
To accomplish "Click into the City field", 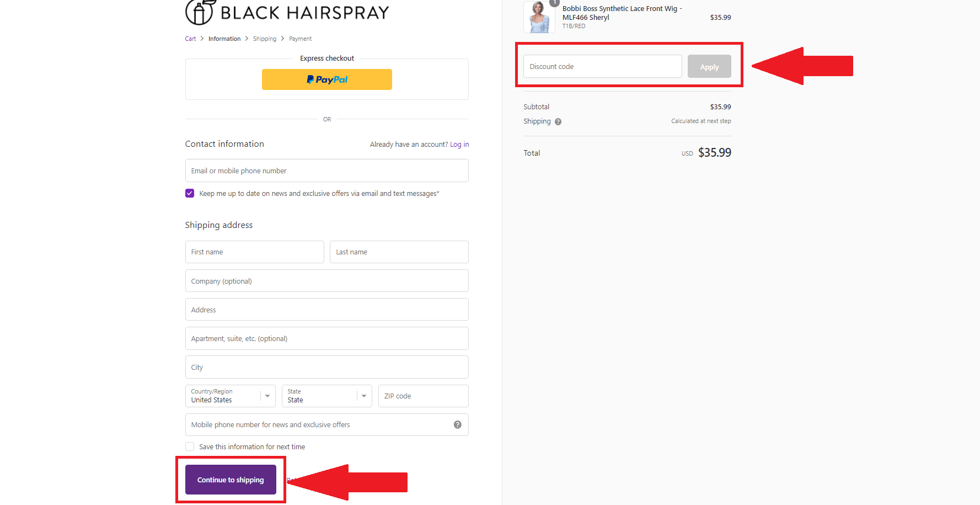I will point(326,367).
